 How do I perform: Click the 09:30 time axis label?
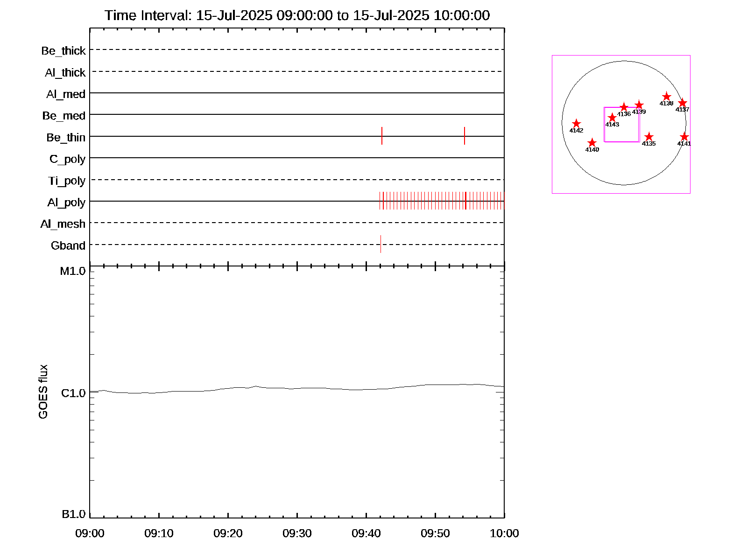click(297, 533)
